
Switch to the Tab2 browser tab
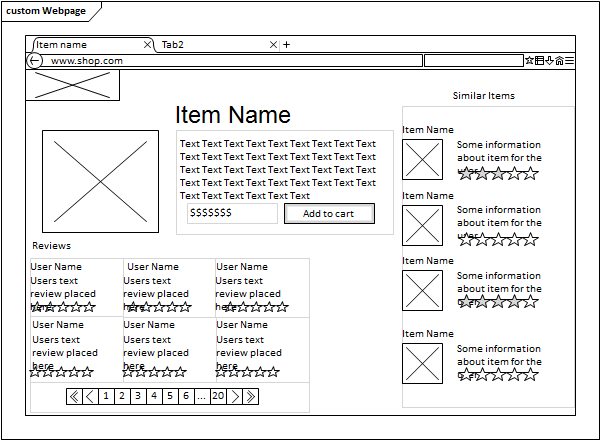click(x=200, y=45)
